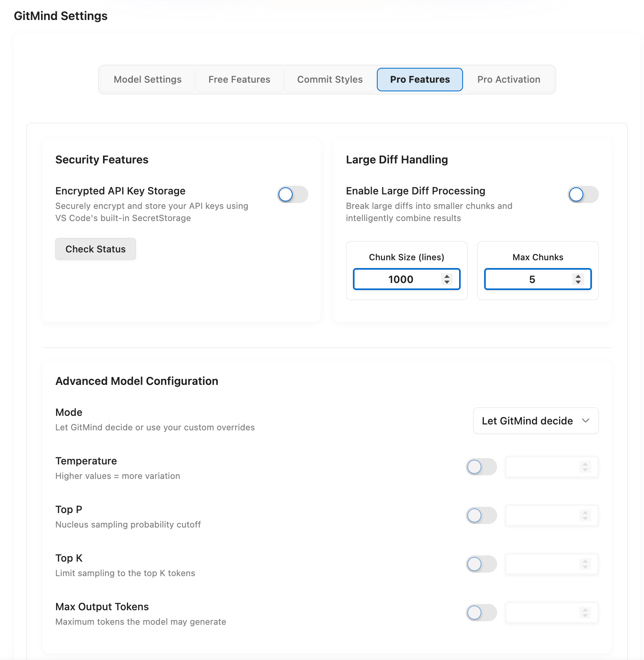Viewport: 644px width, 660px height.
Task: Click the Encrypted API Key Storage label
Action: click(x=120, y=191)
